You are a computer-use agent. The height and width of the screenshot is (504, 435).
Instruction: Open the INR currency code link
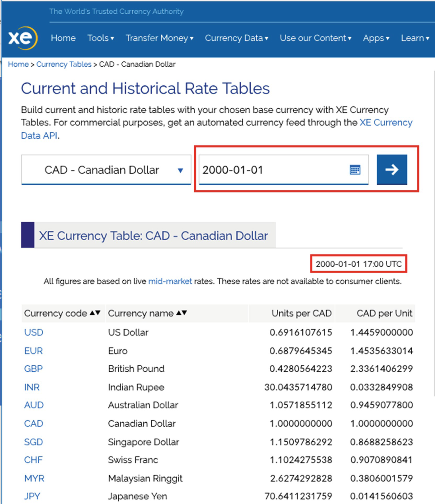32,387
